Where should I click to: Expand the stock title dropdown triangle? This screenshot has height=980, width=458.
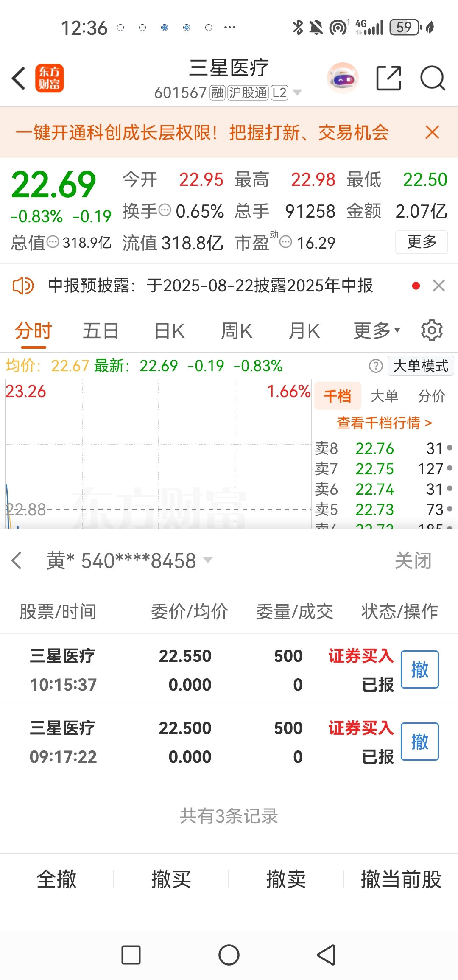pyautogui.click(x=297, y=92)
